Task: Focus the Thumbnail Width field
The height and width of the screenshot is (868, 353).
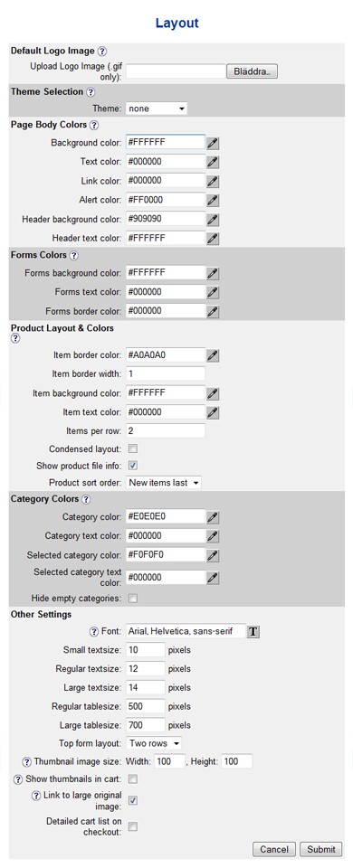Action: tap(169, 761)
